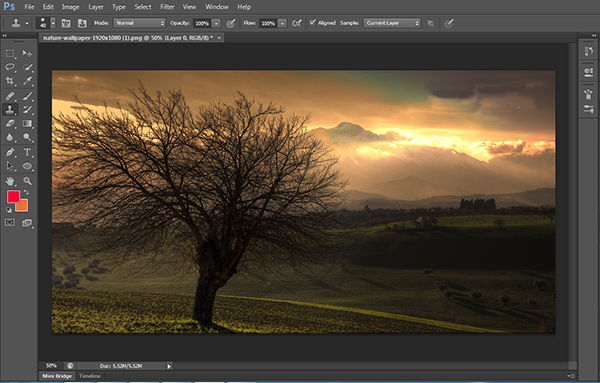The height and width of the screenshot is (383, 600).
Task: Click the red foreground color swatch
Action: (x=13, y=197)
